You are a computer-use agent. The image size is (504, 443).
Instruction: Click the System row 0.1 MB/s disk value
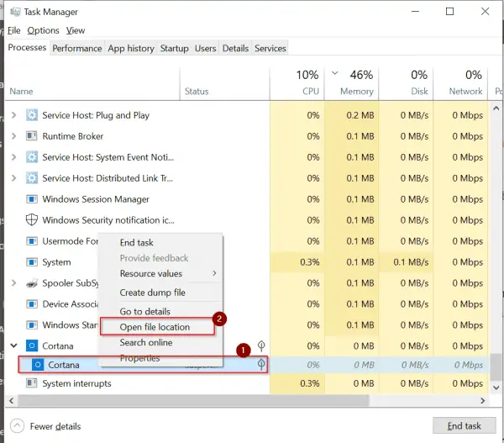point(411,262)
